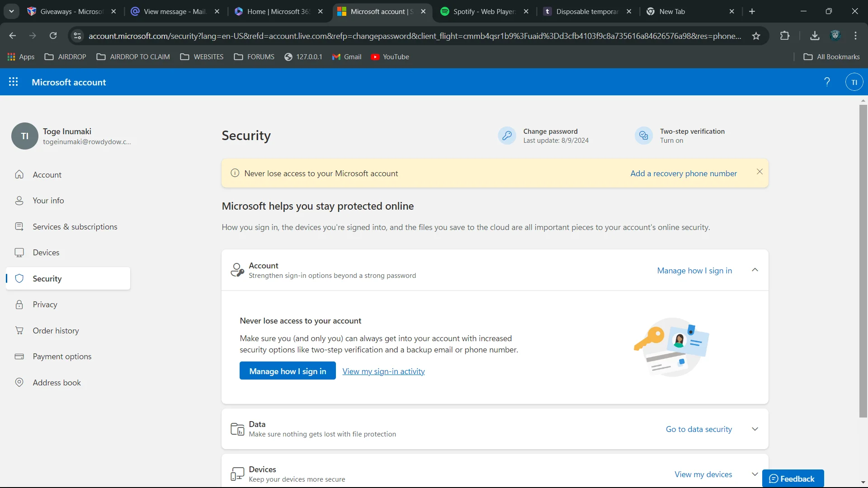Open Devices in the left sidebar
This screenshot has height=488, width=868.
[68, 253]
